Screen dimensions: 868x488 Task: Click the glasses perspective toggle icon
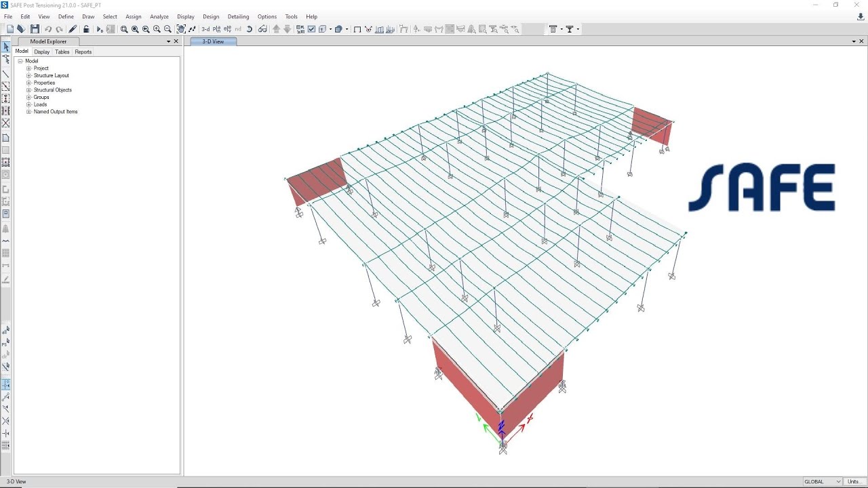[262, 29]
